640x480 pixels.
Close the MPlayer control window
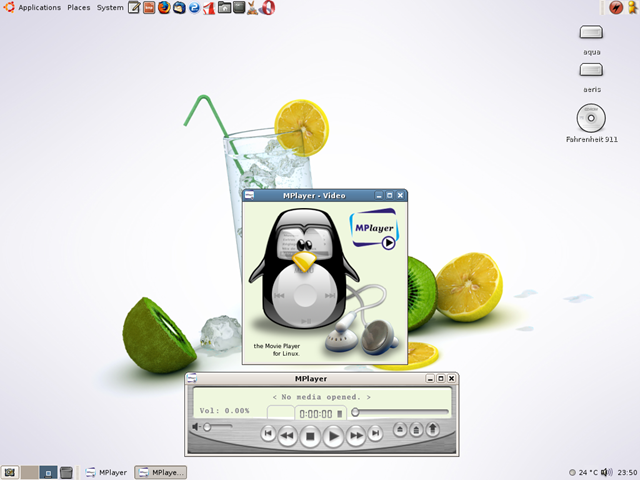pyautogui.click(x=451, y=378)
